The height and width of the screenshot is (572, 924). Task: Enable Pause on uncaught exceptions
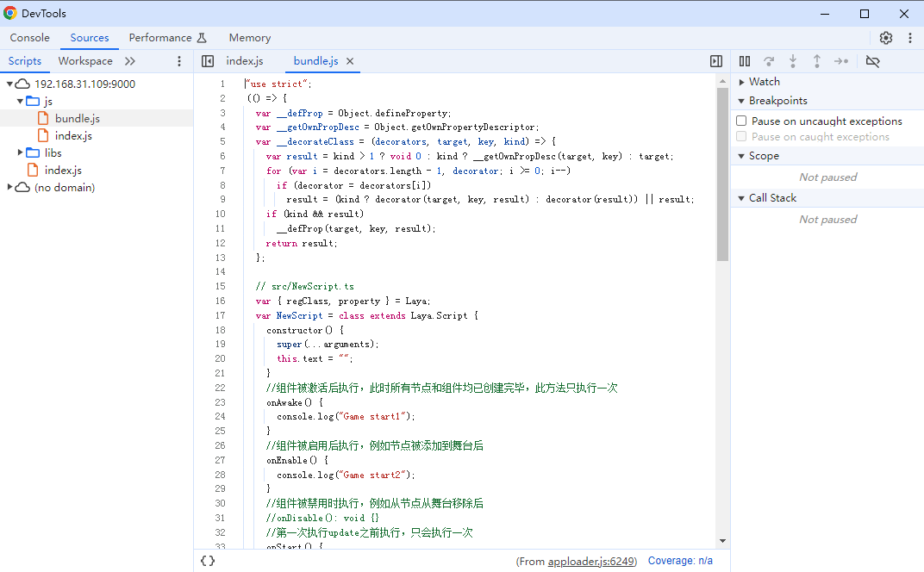pyautogui.click(x=741, y=121)
